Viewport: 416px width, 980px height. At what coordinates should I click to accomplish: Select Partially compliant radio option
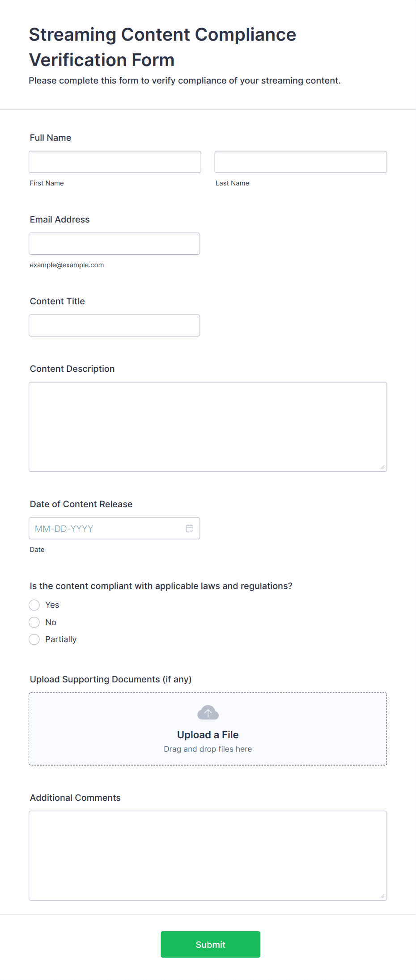(34, 639)
